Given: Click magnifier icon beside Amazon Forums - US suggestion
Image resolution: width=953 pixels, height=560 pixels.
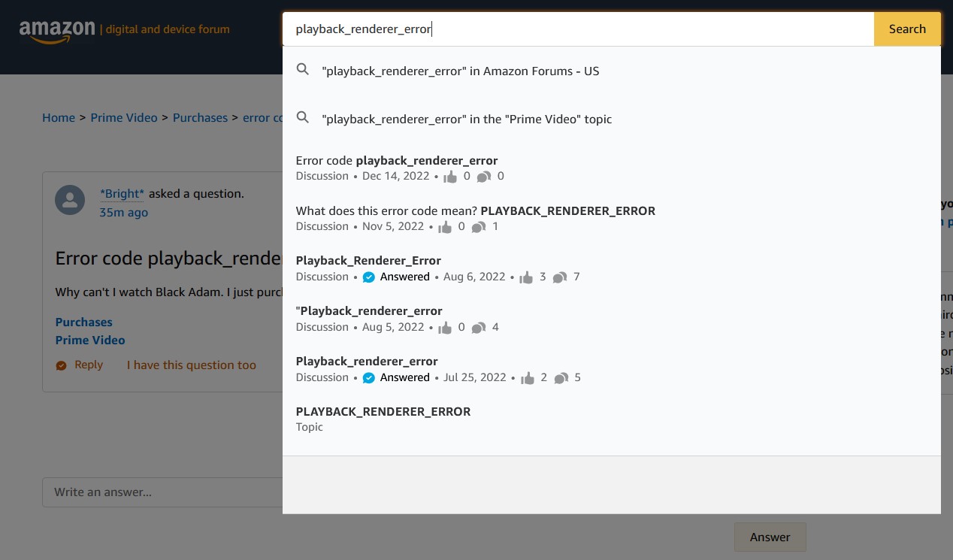Looking at the screenshot, I should 303,70.
